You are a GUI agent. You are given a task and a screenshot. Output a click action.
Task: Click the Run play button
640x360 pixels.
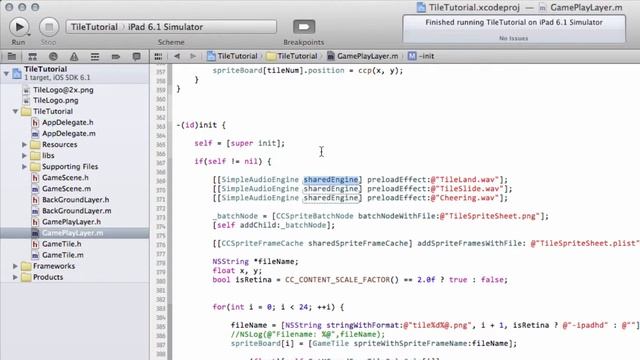pos(19,27)
